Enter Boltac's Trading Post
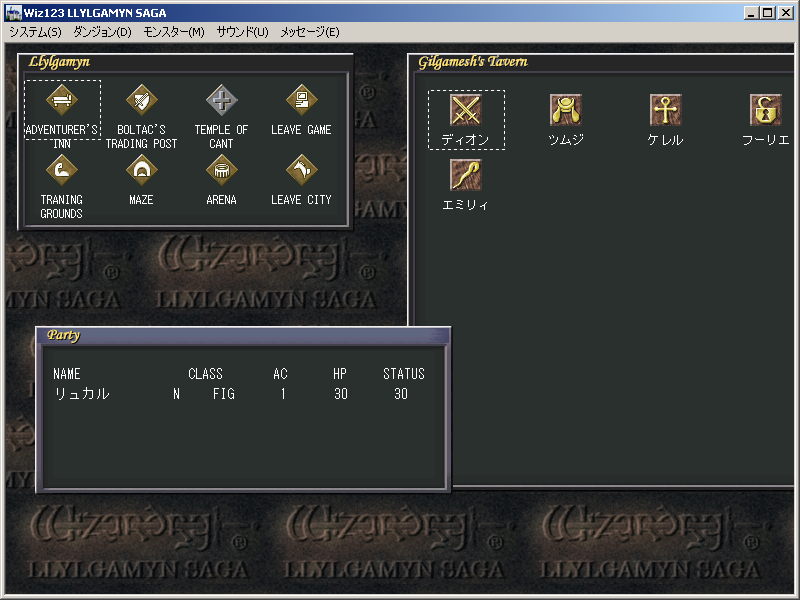 click(141, 100)
